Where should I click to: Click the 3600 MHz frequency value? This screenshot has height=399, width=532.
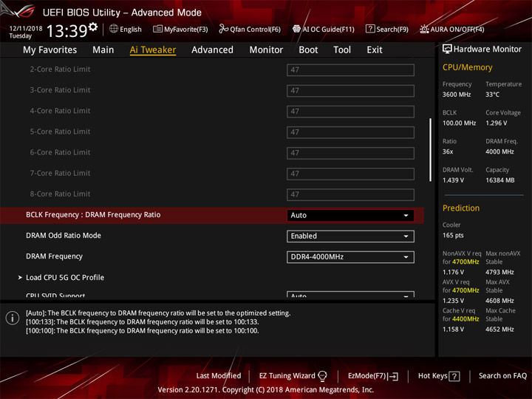pyautogui.click(x=457, y=95)
